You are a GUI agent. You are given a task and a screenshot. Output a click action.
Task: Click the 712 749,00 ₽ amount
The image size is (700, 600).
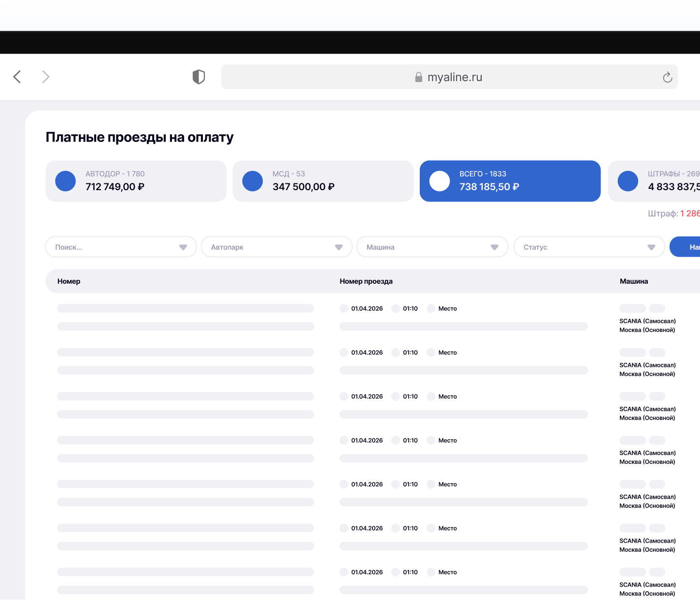[115, 187]
